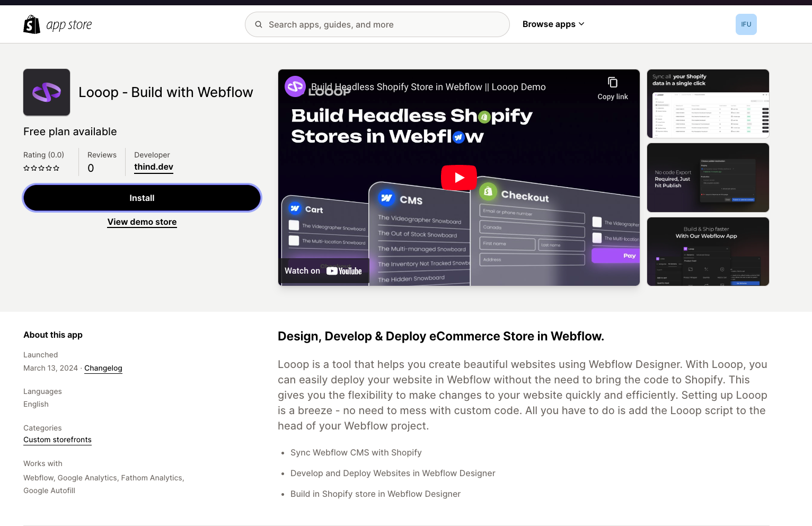The width and height of the screenshot is (812, 526).
Task: Click the Develop and Deploy Websites bullet
Action: tap(393, 473)
